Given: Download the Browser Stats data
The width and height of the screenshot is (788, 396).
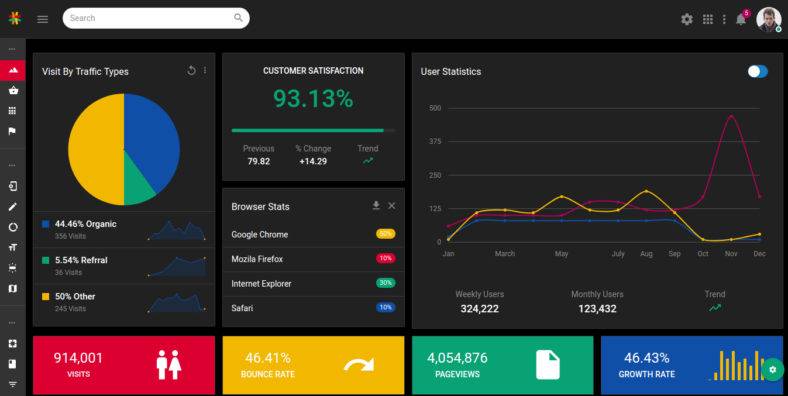Looking at the screenshot, I should [x=376, y=206].
